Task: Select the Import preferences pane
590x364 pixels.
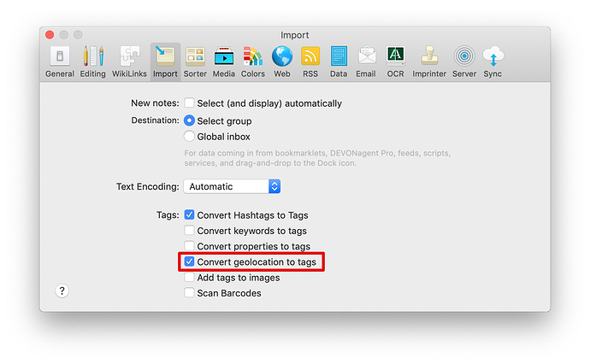Action: pos(165,62)
